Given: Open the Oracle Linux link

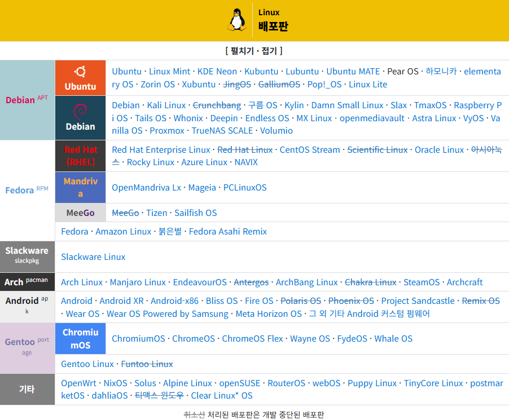Looking at the screenshot, I should [439, 149].
